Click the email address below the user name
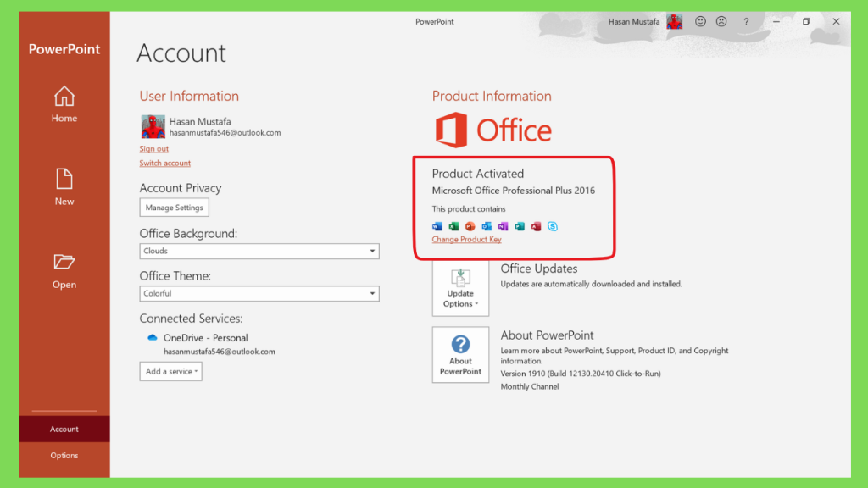Viewport: 868px width, 488px height. [x=225, y=133]
